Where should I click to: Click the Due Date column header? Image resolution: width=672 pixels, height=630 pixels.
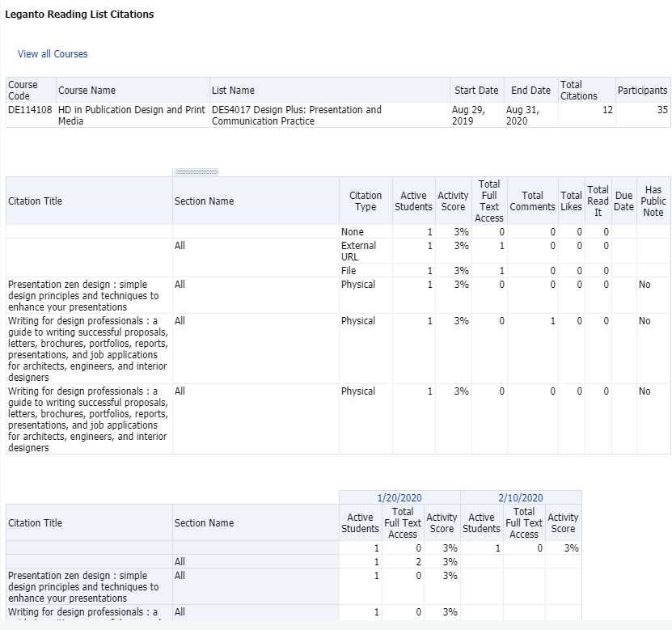tap(624, 201)
